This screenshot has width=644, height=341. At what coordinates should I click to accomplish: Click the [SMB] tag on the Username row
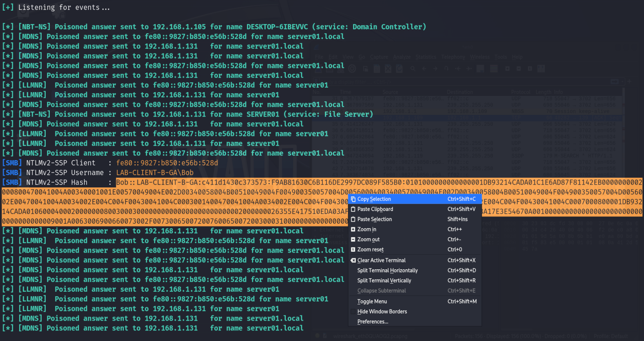coord(12,173)
